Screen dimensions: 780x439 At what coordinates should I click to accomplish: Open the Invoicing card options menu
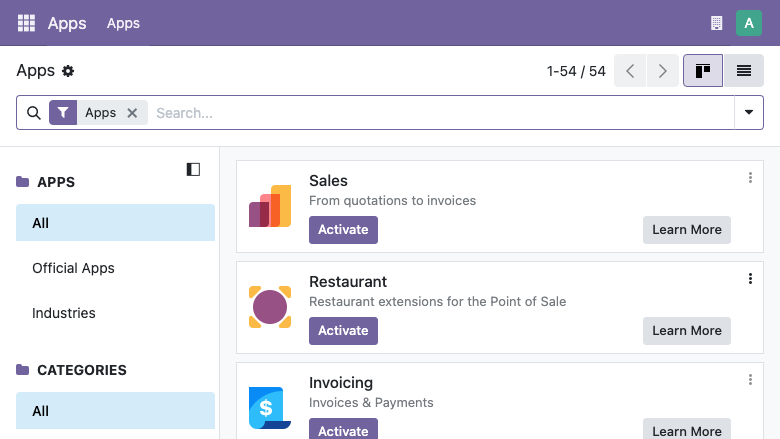click(750, 380)
